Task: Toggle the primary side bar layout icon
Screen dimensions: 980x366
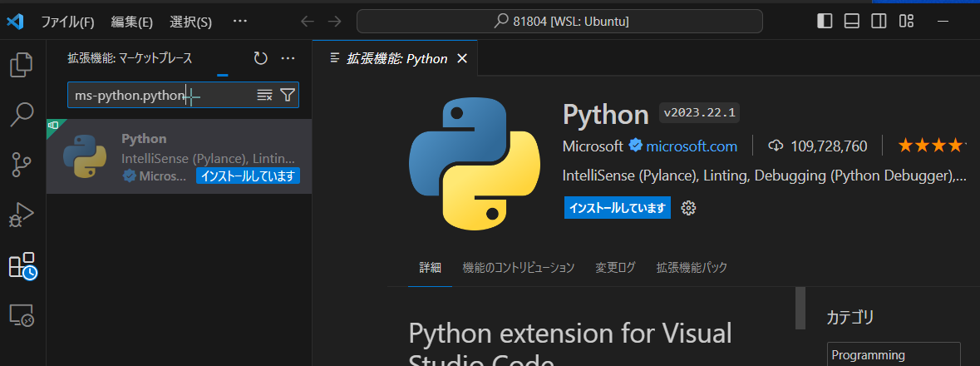Action: 825,22
